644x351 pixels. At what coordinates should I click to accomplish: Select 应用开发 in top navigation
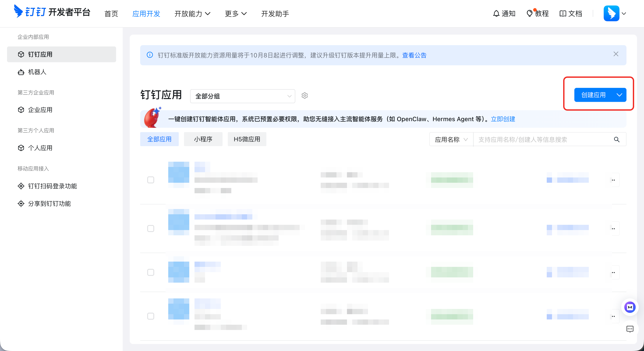point(146,14)
